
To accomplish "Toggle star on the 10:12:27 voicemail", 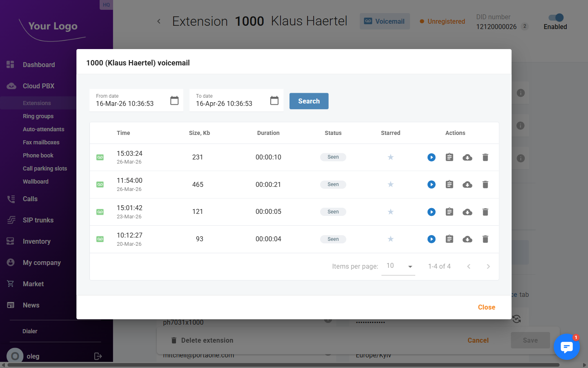I will pos(390,239).
